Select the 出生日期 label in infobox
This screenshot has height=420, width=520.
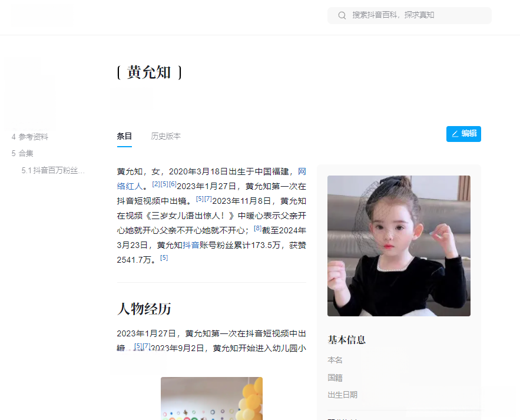click(x=343, y=395)
